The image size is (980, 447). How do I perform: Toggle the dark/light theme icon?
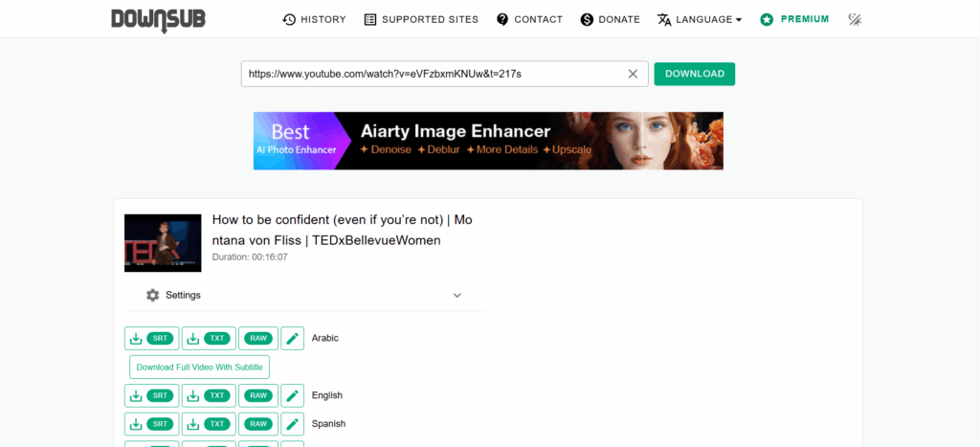(855, 19)
